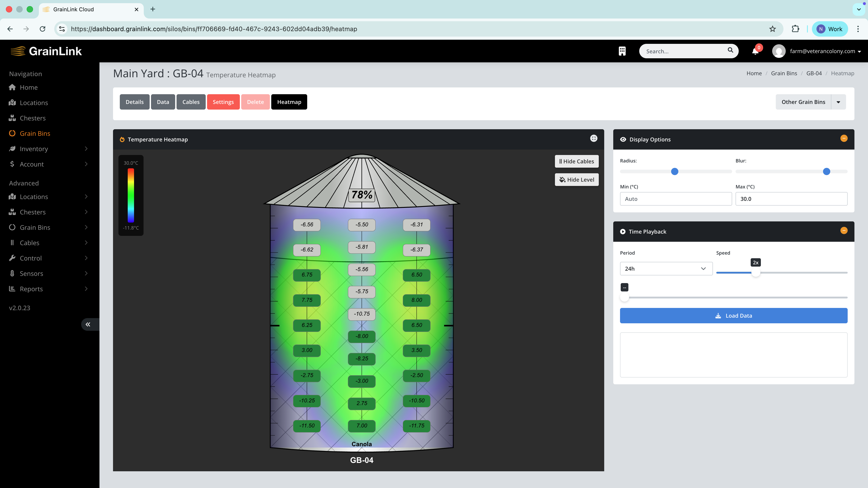The image size is (868, 488).
Task: Open the Sensors section via its battery icon
Action: click(12, 273)
